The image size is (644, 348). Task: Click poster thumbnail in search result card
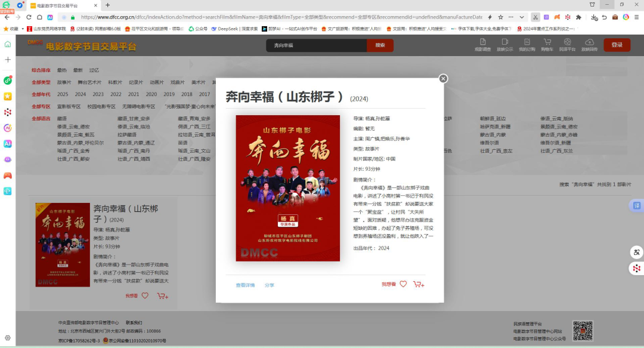pyautogui.click(x=63, y=245)
